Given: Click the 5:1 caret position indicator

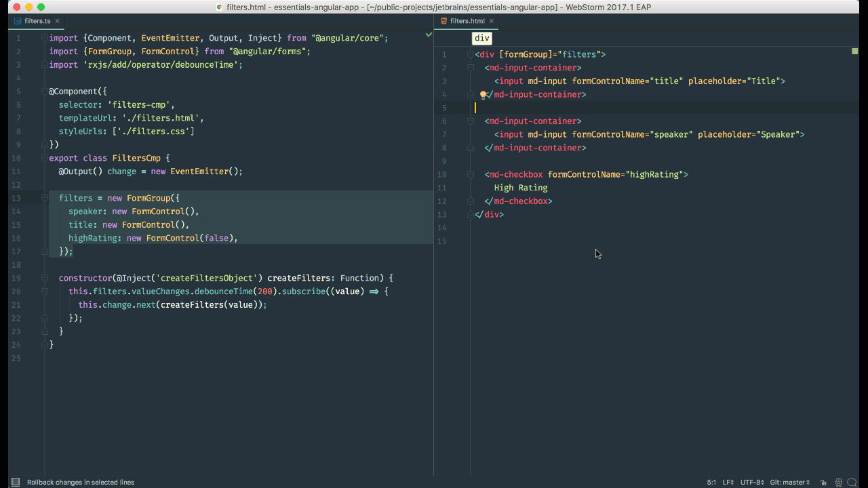Looking at the screenshot, I should click(x=711, y=482).
